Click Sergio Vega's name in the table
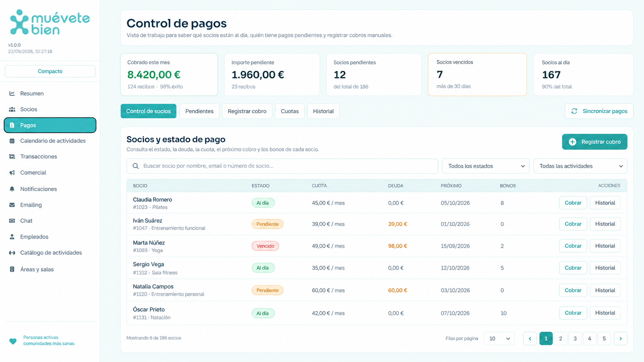This screenshot has width=644, height=362. pyautogui.click(x=148, y=264)
